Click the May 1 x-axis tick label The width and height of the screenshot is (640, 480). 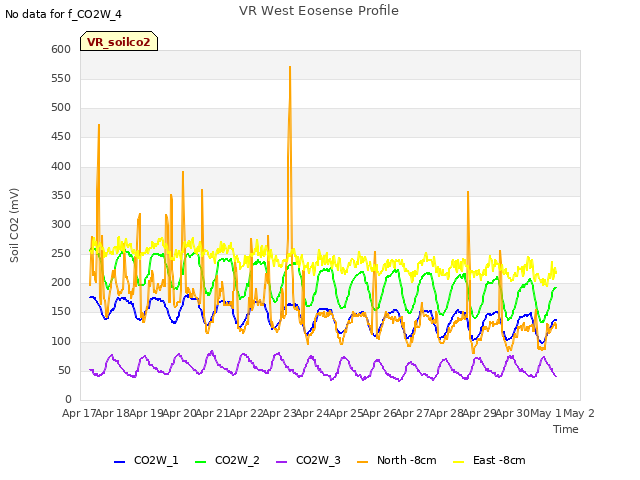pos(545,413)
